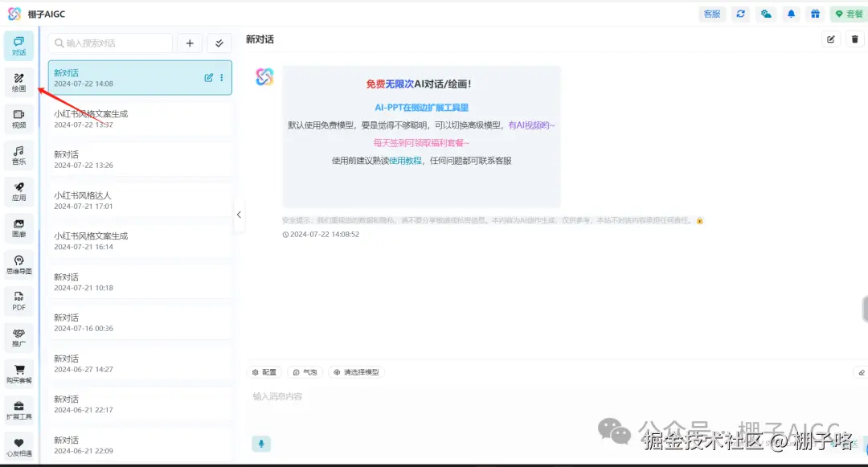Open the gift rewards icon
The height and width of the screenshot is (467, 868).
tap(815, 14)
